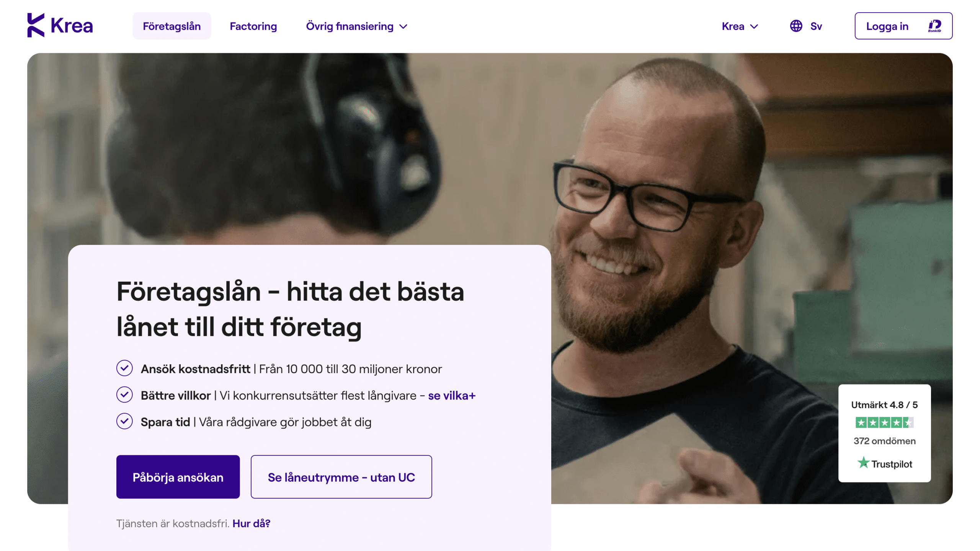Click the checkmark icon beside Spara tid
This screenshot has height=551, width=980.
(x=124, y=421)
